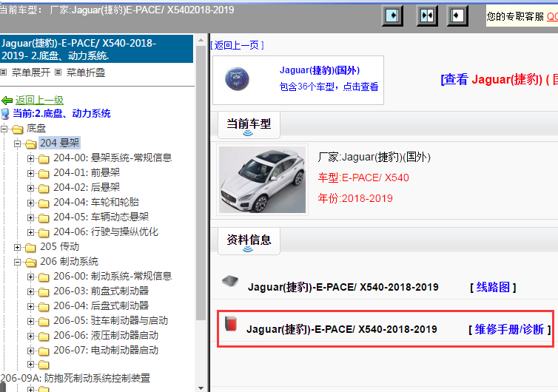558x392 pixels.
Task: Click folder icon of 204-04 车轮和轮胎
Action: pyautogui.click(x=44, y=203)
